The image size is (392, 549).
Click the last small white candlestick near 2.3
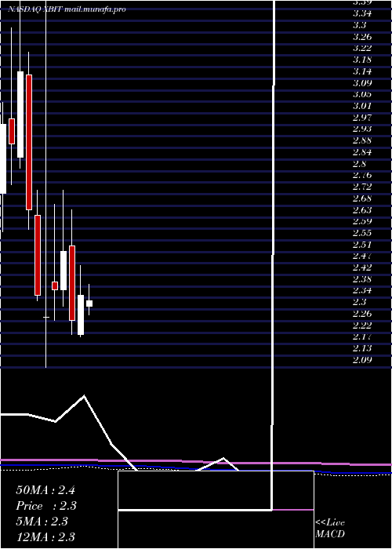coord(89,304)
